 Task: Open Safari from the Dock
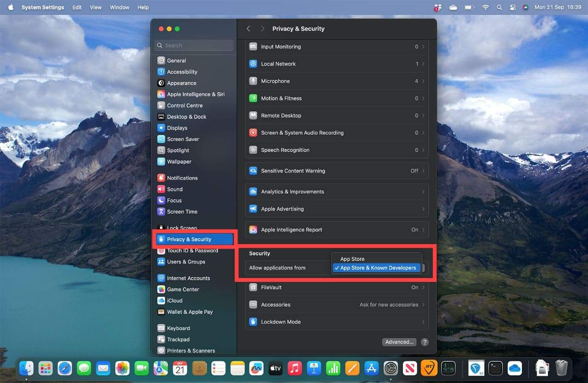point(65,368)
